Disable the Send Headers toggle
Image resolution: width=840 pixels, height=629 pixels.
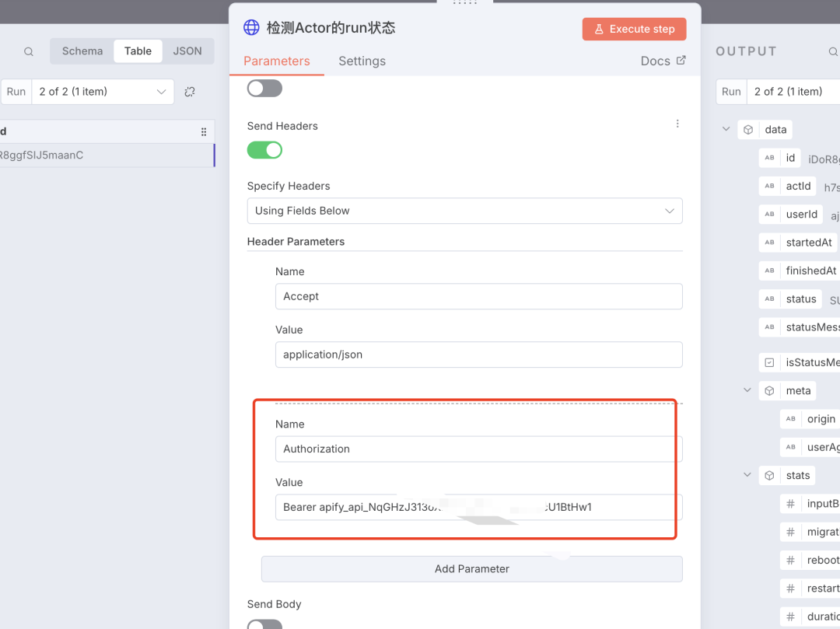pos(264,149)
